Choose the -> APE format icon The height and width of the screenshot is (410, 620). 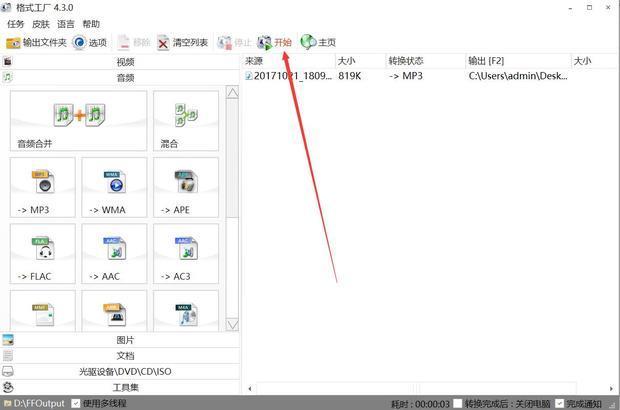pyautogui.click(x=185, y=186)
